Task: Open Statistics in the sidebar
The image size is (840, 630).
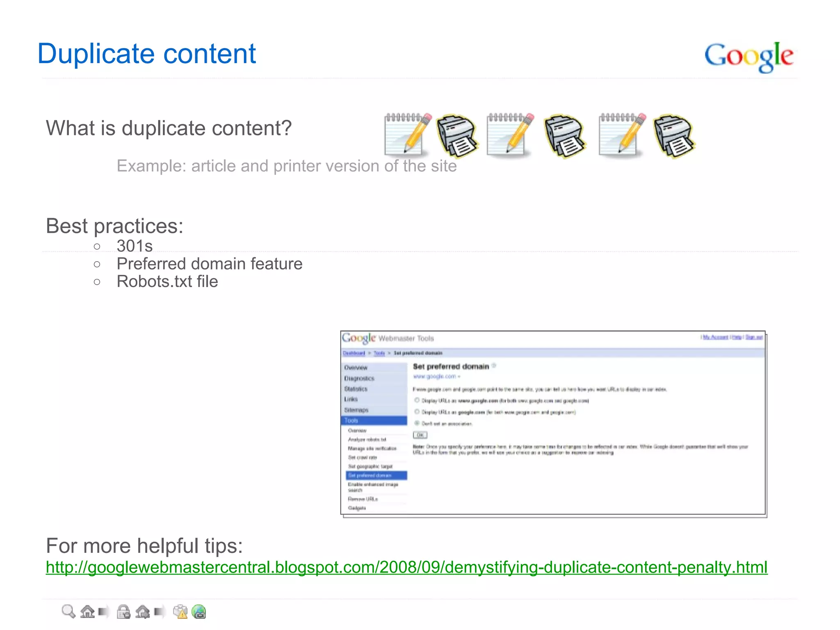Action: click(374, 389)
